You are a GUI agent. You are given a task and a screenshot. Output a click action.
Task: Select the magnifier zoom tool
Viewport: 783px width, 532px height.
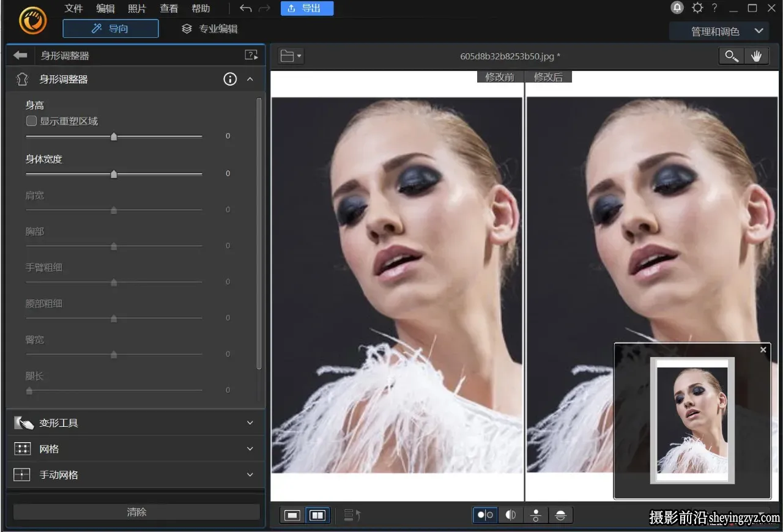pos(731,56)
